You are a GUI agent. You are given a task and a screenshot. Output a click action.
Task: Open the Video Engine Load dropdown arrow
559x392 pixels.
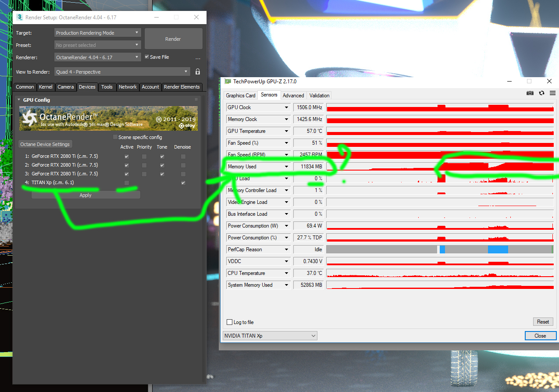286,202
